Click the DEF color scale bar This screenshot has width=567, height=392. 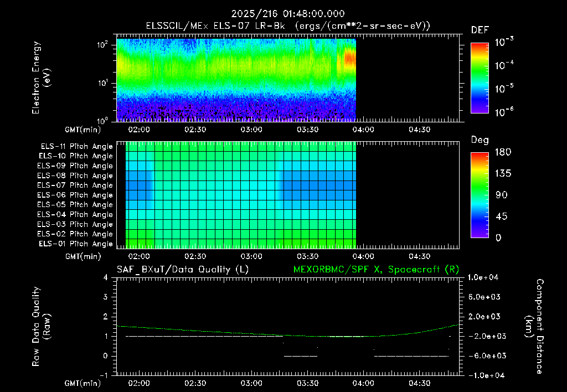(x=480, y=78)
